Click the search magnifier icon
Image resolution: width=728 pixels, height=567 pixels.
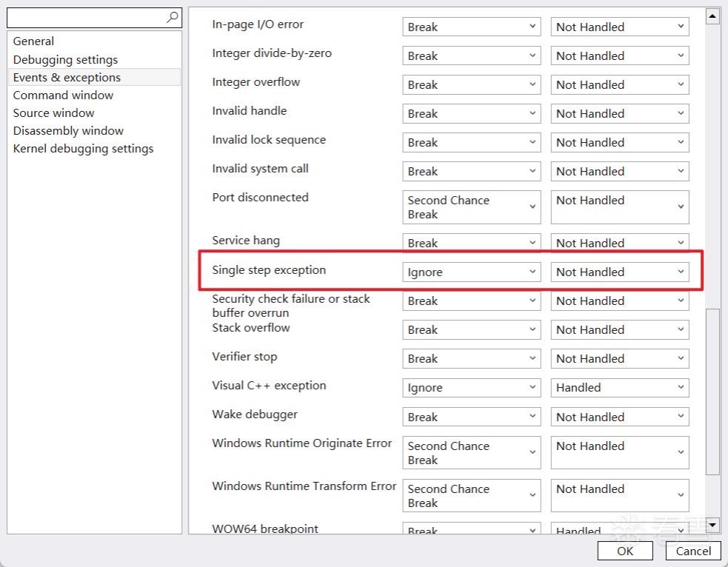tap(173, 17)
